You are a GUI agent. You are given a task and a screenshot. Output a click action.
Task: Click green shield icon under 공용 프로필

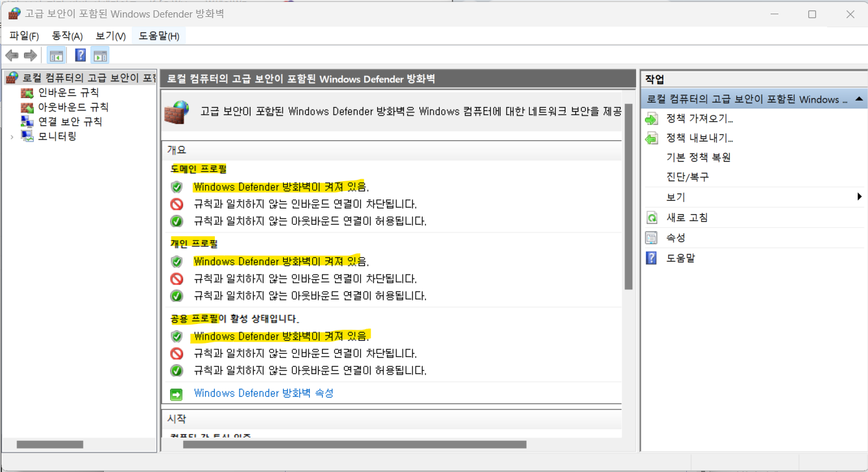click(177, 336)
